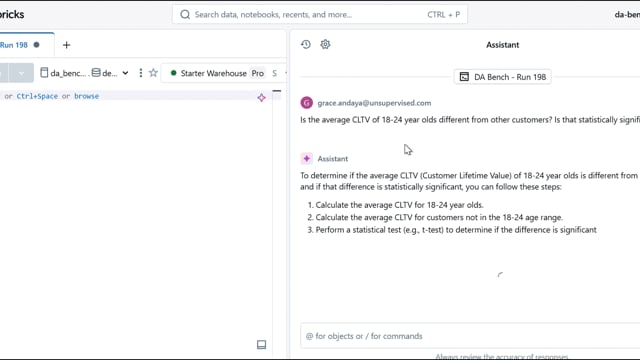Click the user avatar for grace.andaya
640x360 pixels.
pyautogui.click(x=307, y=103)
